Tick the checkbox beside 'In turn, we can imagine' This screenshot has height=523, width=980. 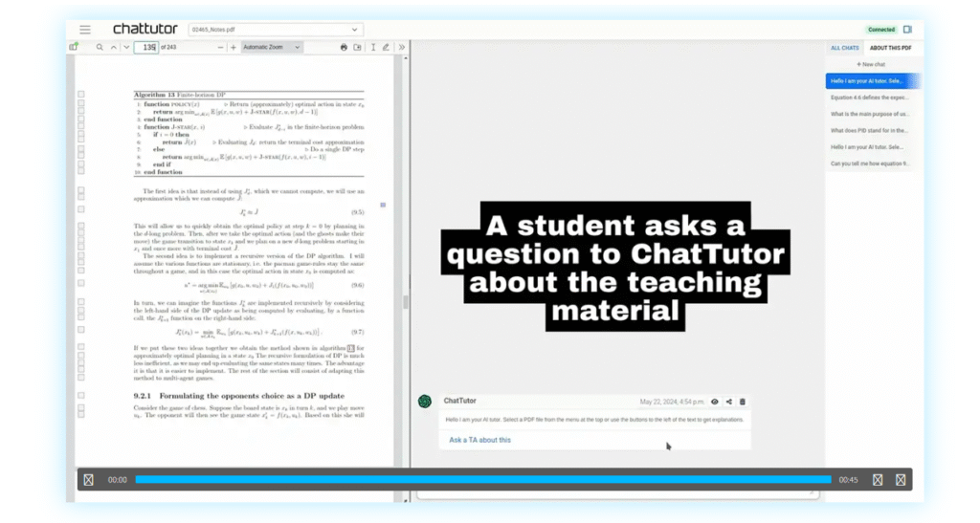(81, 302)
